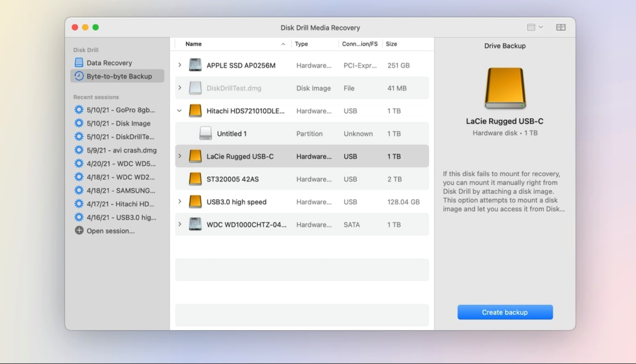
Task: Expand the USB3.0 high speed row
Action: coord(180,201)
